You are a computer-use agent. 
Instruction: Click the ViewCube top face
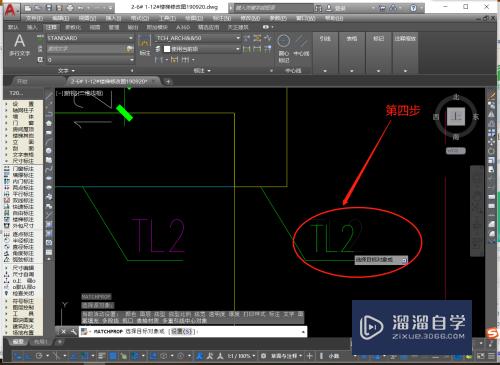[x=456, y=116]
